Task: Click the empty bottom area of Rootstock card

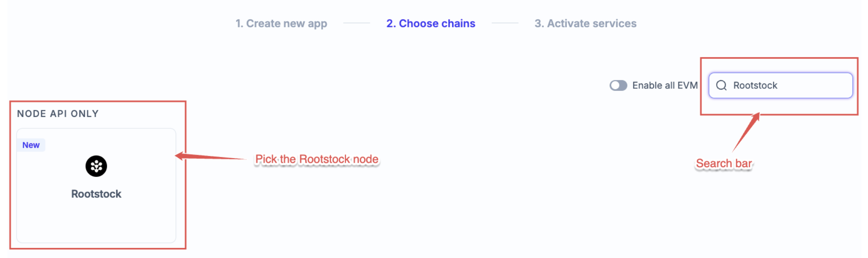Action: (x=96, y=224)
